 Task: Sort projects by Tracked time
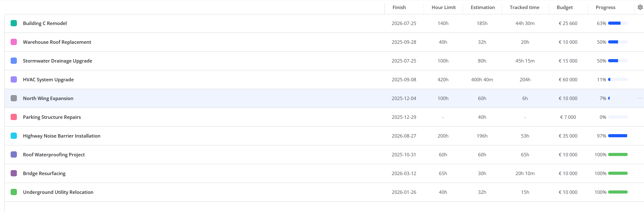tap(524, 7)
